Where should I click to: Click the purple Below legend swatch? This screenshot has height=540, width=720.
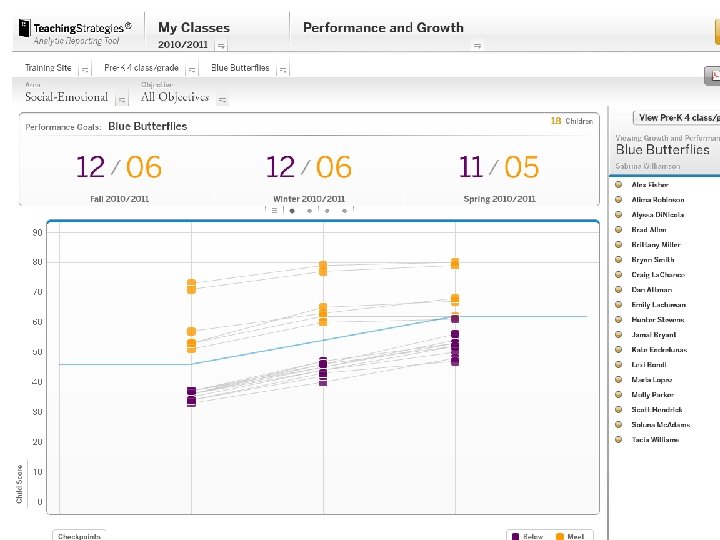coord(516,536)
